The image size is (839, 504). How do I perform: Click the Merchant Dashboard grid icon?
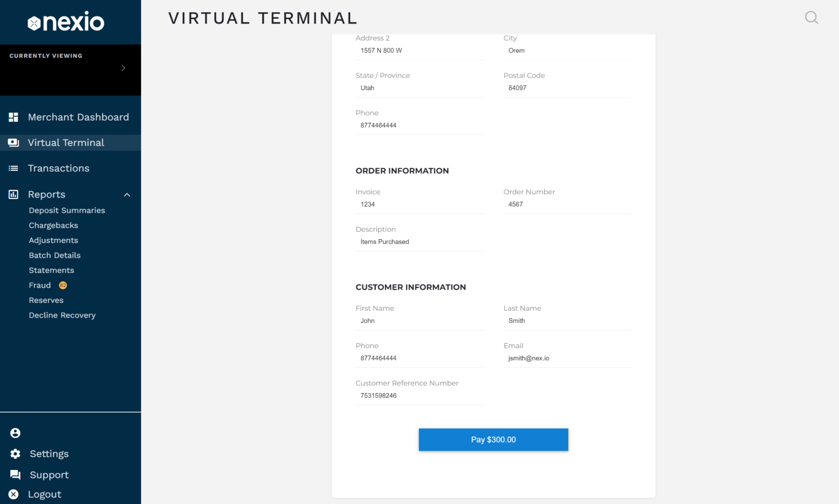[x=13, y=117]
